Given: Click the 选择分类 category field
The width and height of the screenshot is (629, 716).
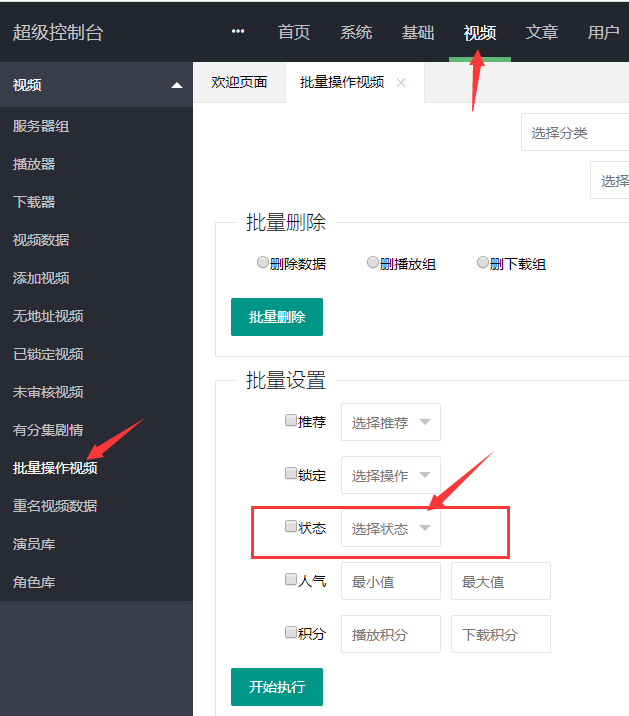Looking at the screenshot, I should point(574,132).
